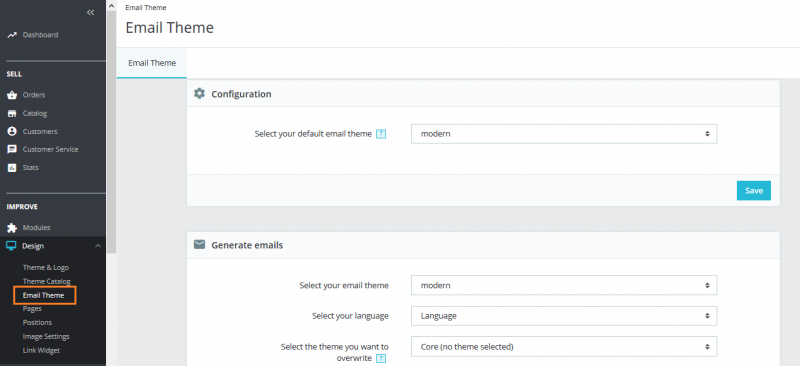Screen dimensions: 800x366
Task: Open the theme to overwrite dropdown
Action: [x=564, y=347]
